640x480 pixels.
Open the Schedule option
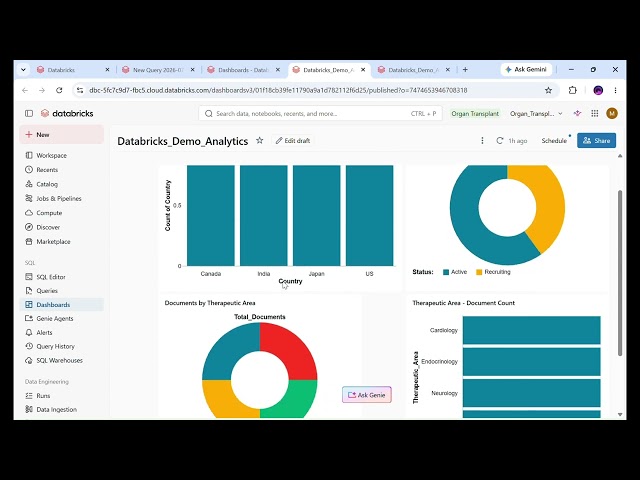click(554, 140)
